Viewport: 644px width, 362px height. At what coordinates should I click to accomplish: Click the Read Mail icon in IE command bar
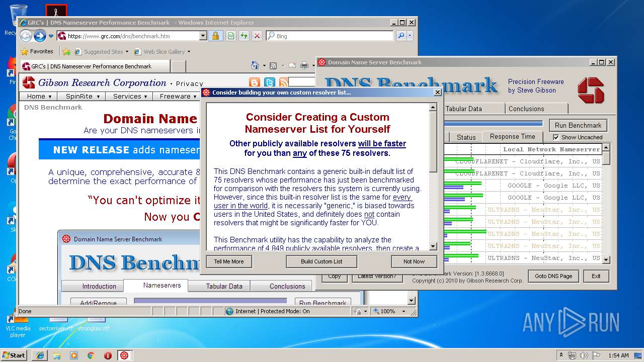pos(292,65)
